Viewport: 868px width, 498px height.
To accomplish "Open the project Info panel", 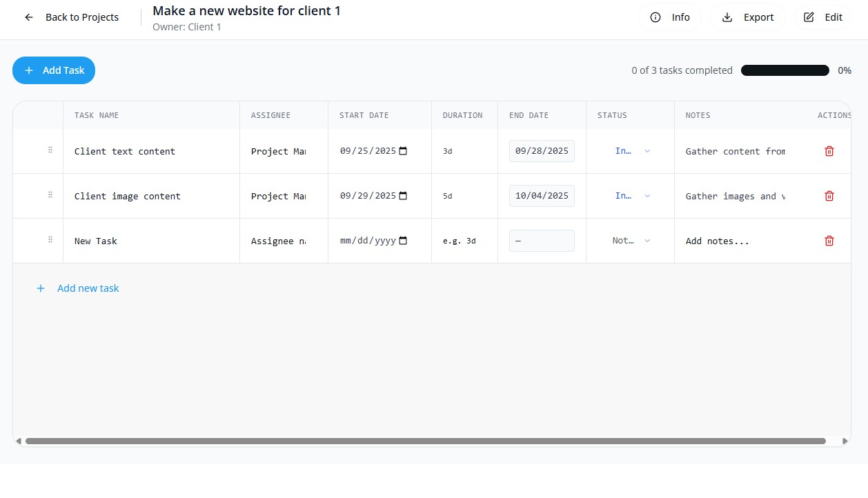I will 669,17.
